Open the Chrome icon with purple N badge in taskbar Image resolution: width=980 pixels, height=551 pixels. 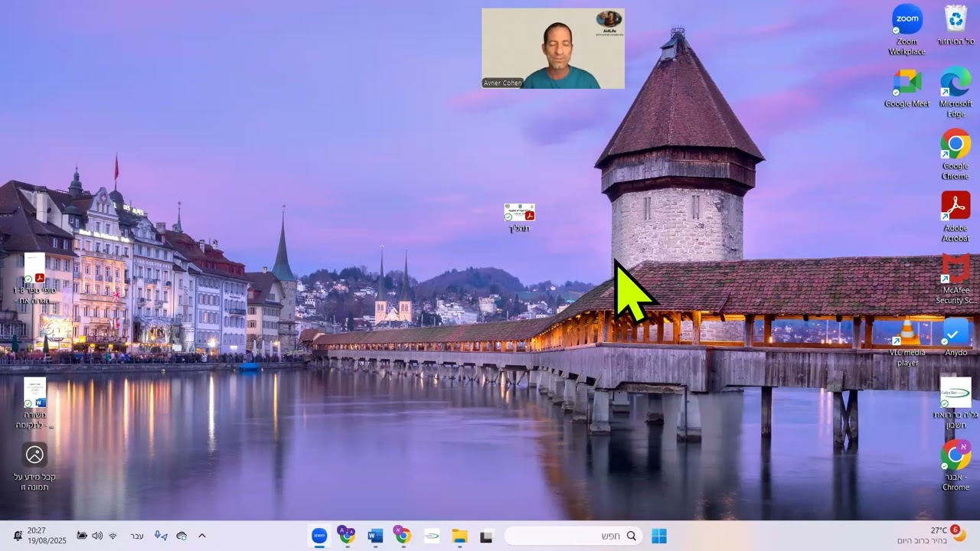403,536
